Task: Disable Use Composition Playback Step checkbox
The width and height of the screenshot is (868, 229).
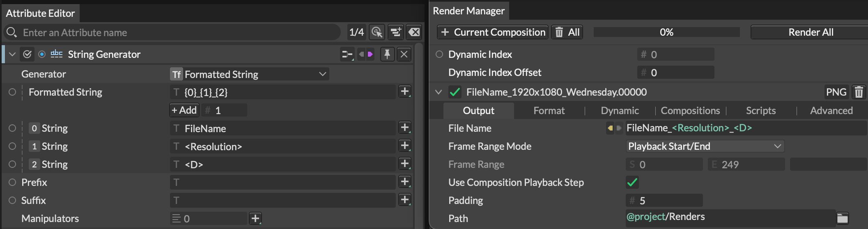Action: pyautogui.click(x=632, y=182)
